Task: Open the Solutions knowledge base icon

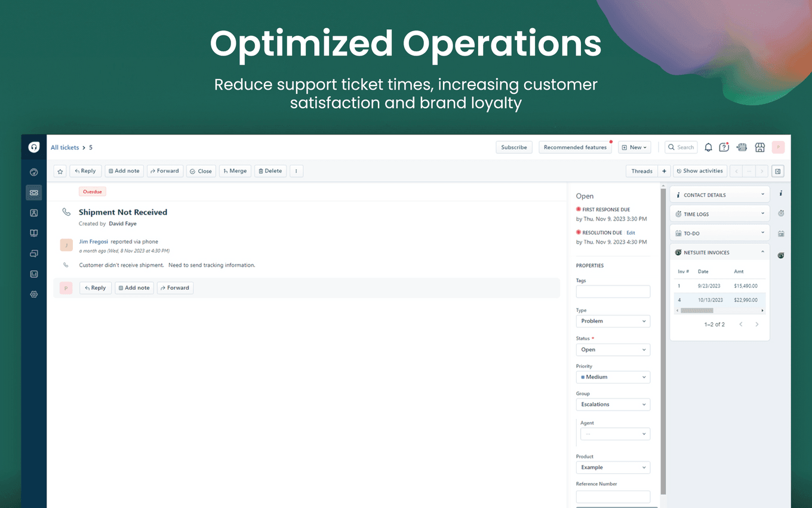Action: coord(34,233)
